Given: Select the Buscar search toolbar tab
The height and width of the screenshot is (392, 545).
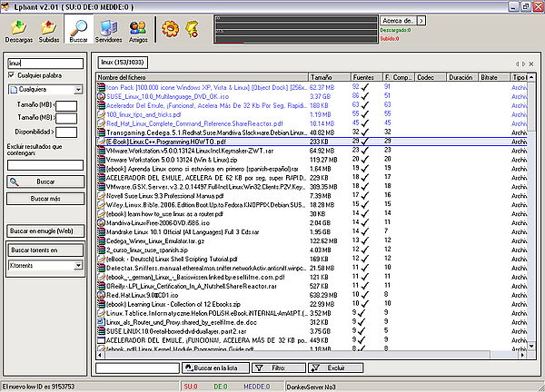Looking at the screenshot, I should pyautogui.click(x=78, y=31).
